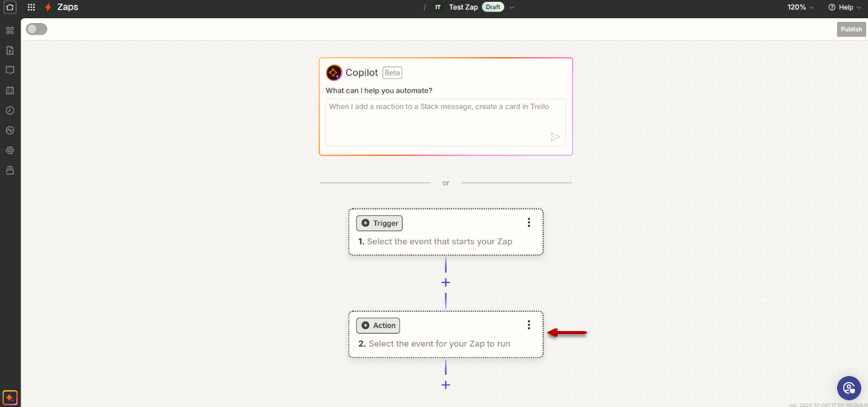This screenshot has height=407, width=868.
Task: Open the support chat bubble button
Action: pos(849,388)
